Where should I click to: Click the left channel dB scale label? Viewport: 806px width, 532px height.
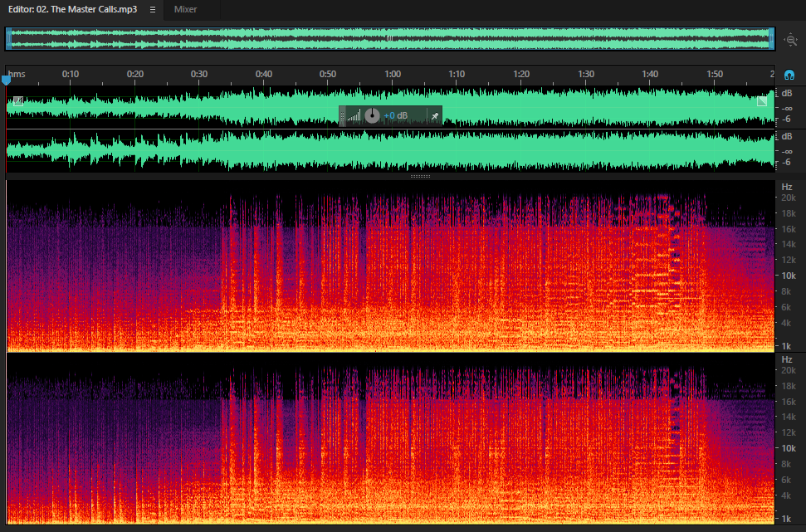click(x=787, y=94)
